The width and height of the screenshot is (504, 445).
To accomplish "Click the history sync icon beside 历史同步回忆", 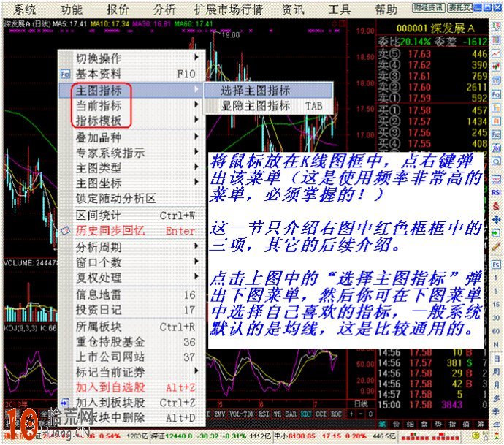I will click(65, 231).
